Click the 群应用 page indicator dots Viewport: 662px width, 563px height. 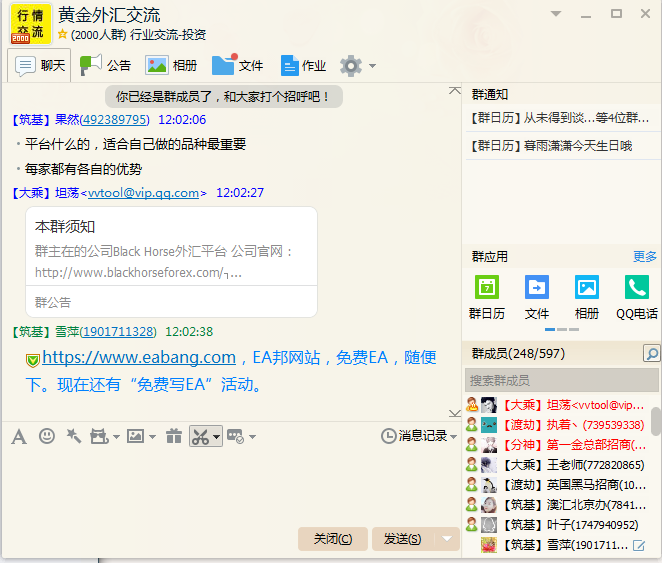tap(562, 329)
